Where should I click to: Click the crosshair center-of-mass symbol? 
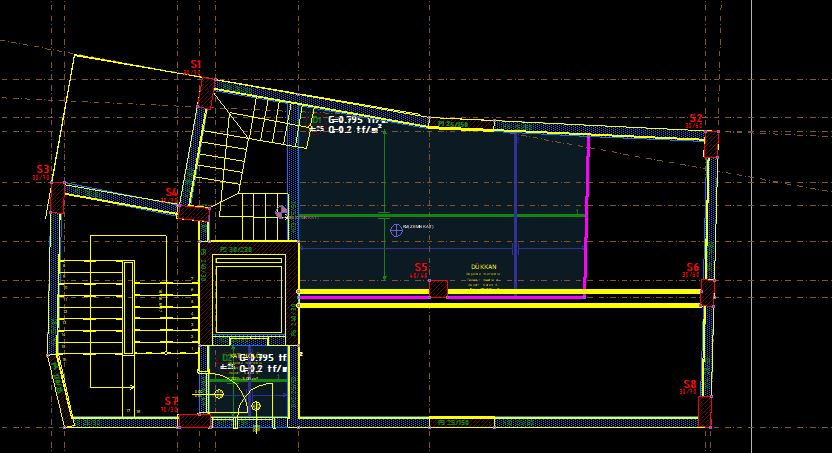click(x=396, y=230)
